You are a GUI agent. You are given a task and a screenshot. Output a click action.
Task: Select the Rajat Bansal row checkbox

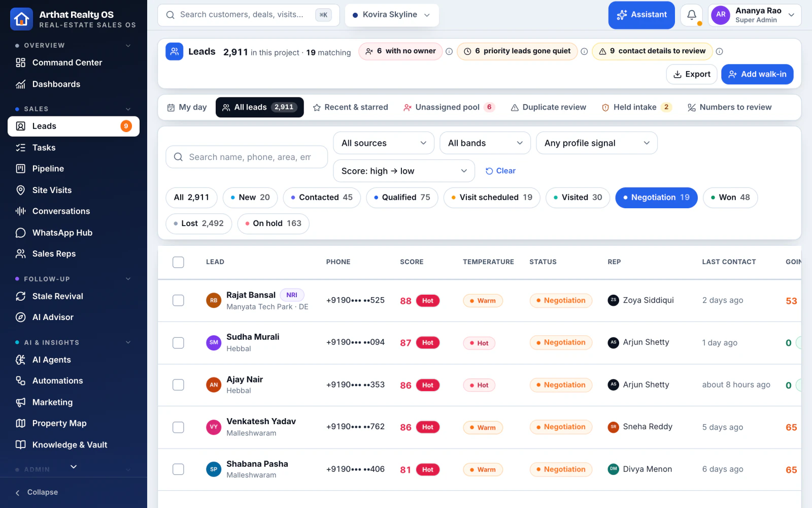tap(178, 300)
